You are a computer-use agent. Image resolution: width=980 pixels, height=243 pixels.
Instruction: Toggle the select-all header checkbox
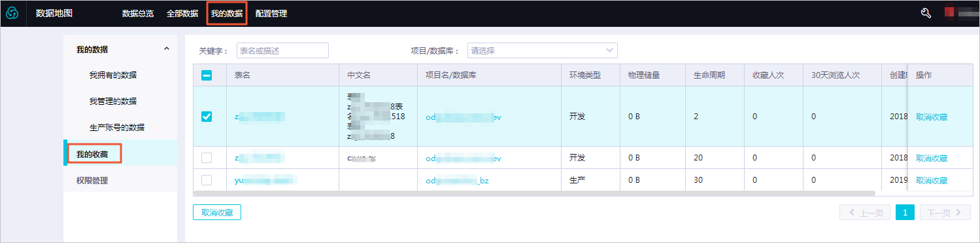coord(206,75)
